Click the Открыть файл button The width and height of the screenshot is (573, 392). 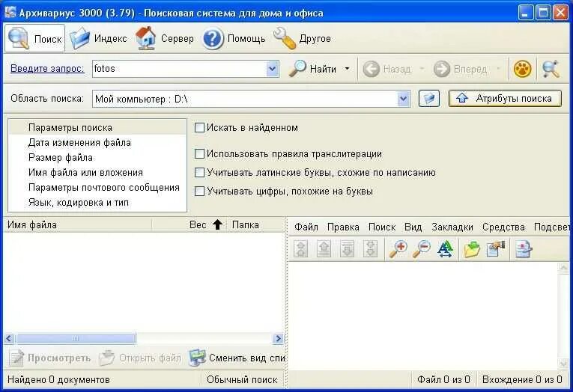click(x=140, y=358)
